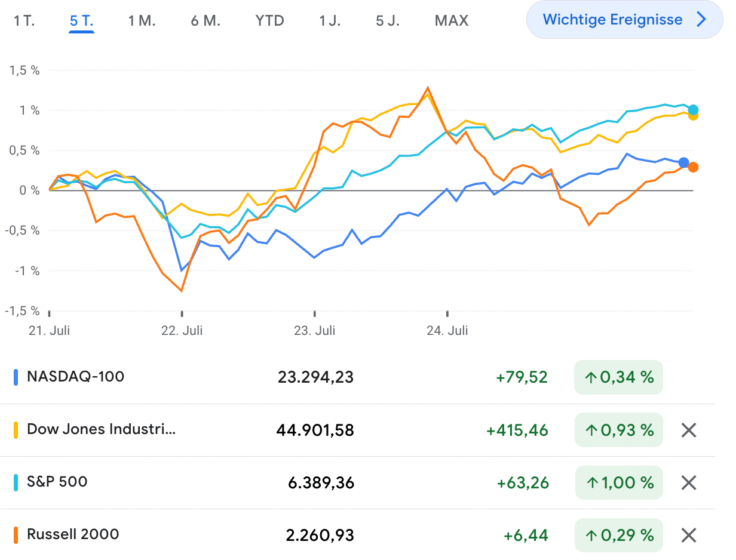The width and height of the screenshot is (736, 560).
Task: Click the 1,5 % y-axis label
Action: coord(24,70)
